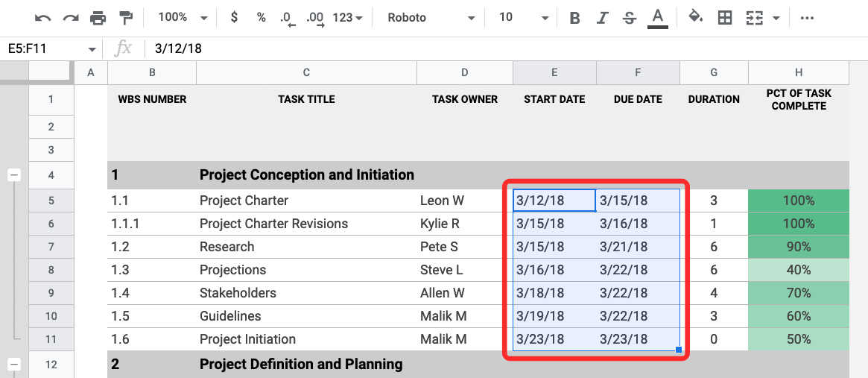Image resolution: width=868 pixels, height=378 pixels.
Task: Click the DUE DATE header cell
Action: (638, 100)
